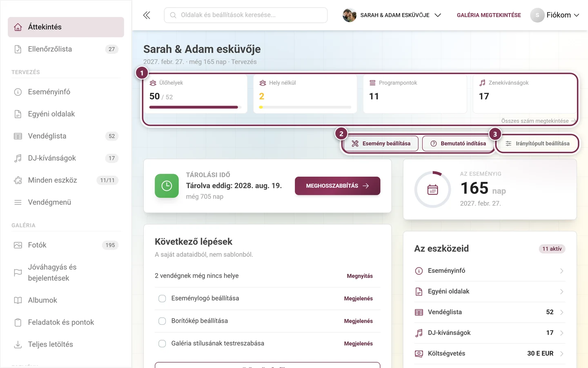Open the Sarah & Adam esküvője event dropdown

click(392, 15)
